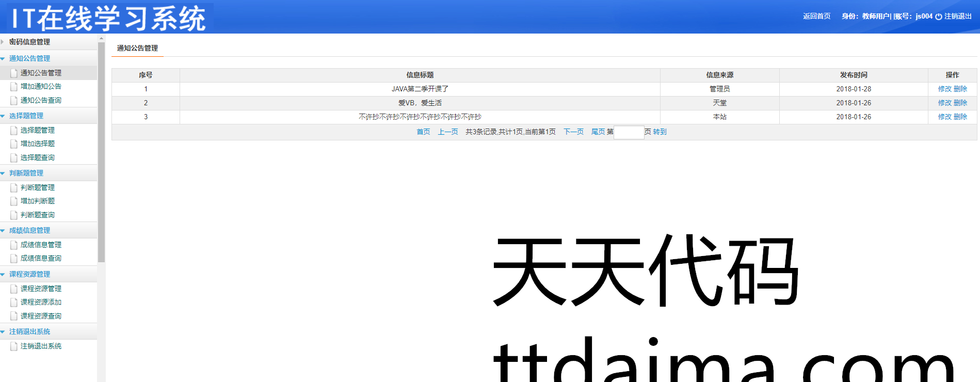Collapse the 选择题管理 section header

click(x=26, y=116)
